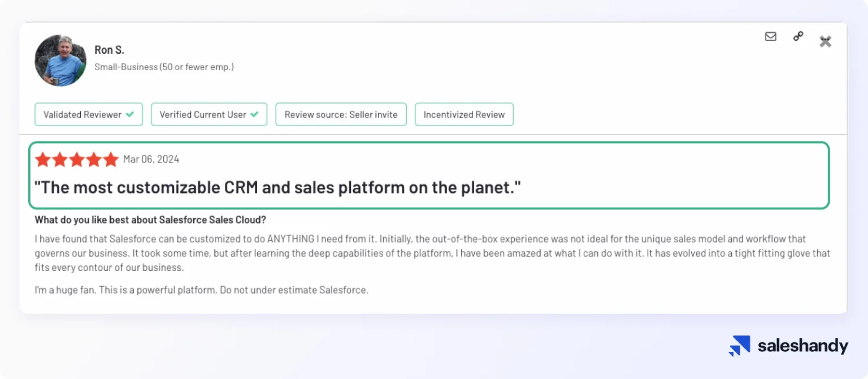Click the middle star of the rating bar

(77, 160)
